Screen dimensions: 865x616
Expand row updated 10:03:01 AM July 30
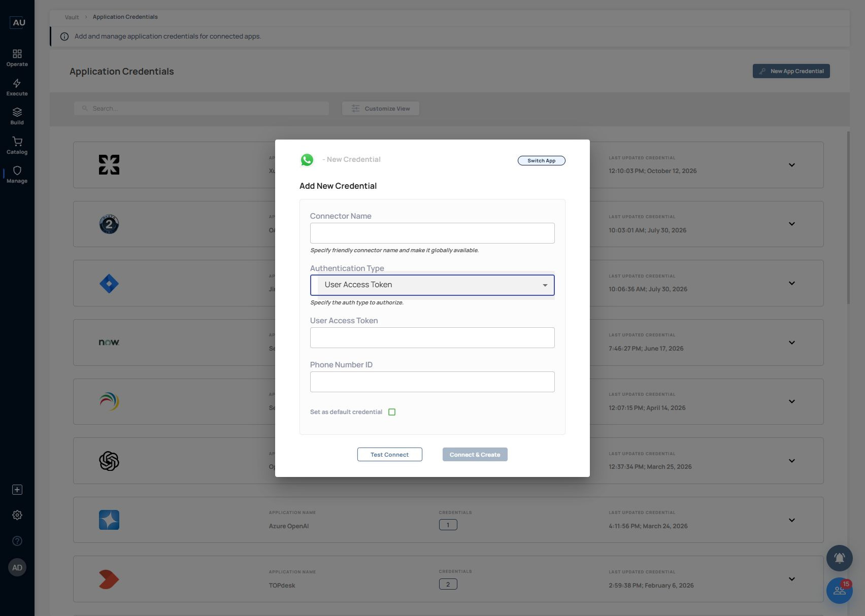[x=792, y=224]
